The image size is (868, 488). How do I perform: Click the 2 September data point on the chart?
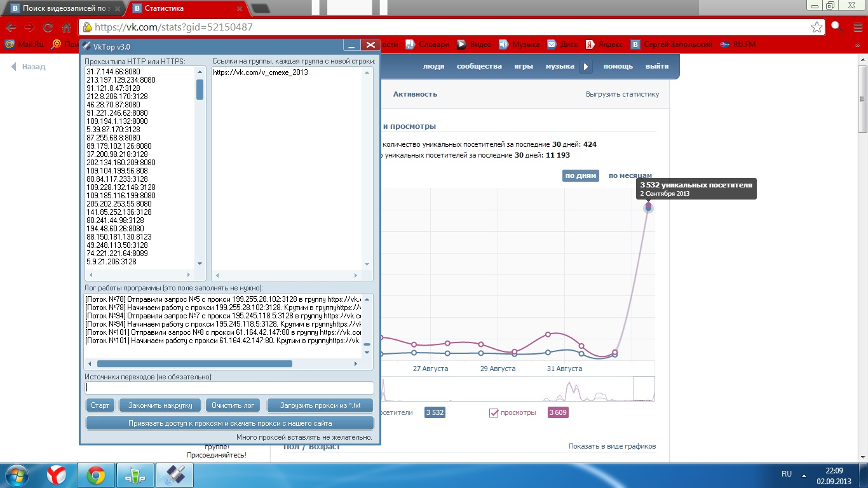[x=648, y=207]
